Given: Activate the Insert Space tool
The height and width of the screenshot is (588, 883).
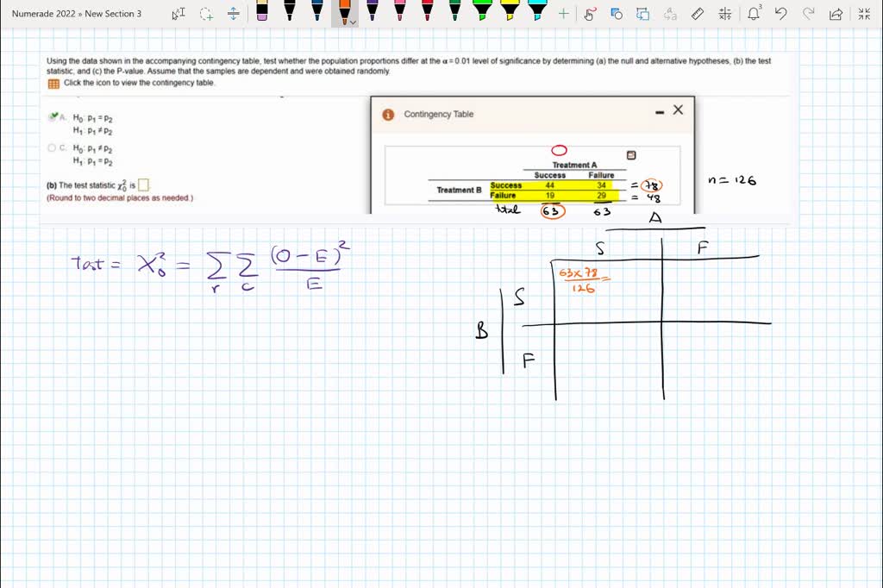Looking at the screenshot, I should (x=233, y=13).
